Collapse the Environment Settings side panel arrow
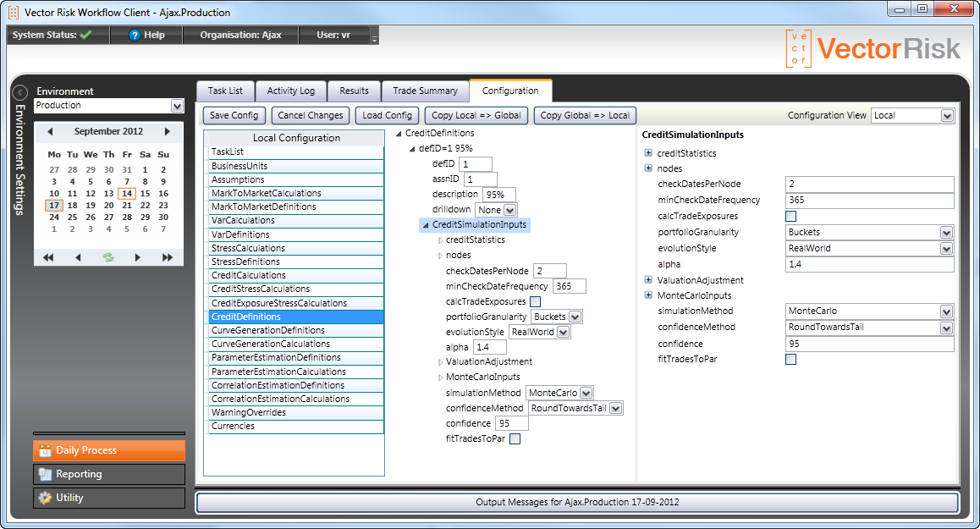980x529 pixels. click(20, 92)
